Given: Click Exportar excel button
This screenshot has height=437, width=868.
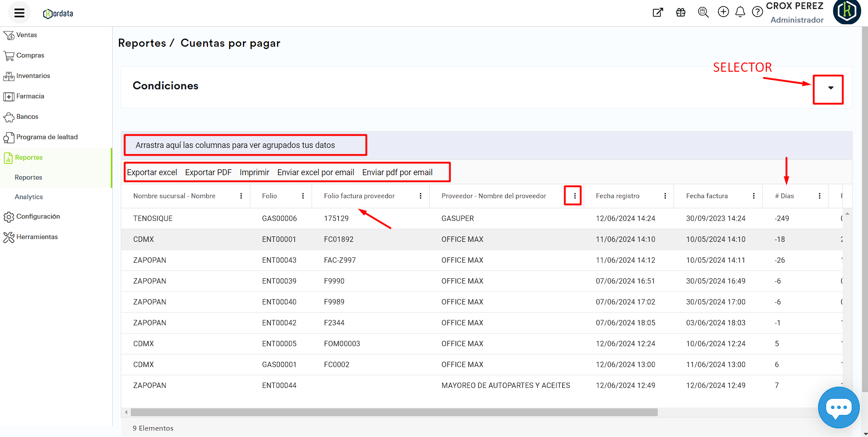Looking at the screenshot, I should pyautogui.click(x=152, y=172).
